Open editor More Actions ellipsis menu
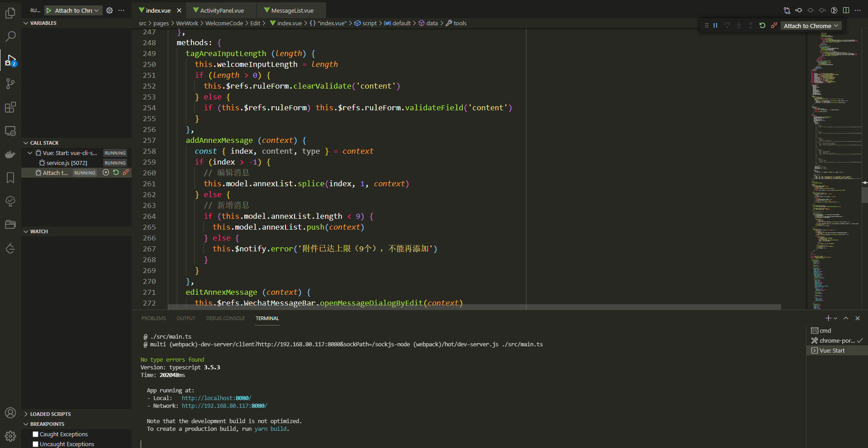Image resolution: width=868 pixels, height=448 pixels. (x=858, y=10)
